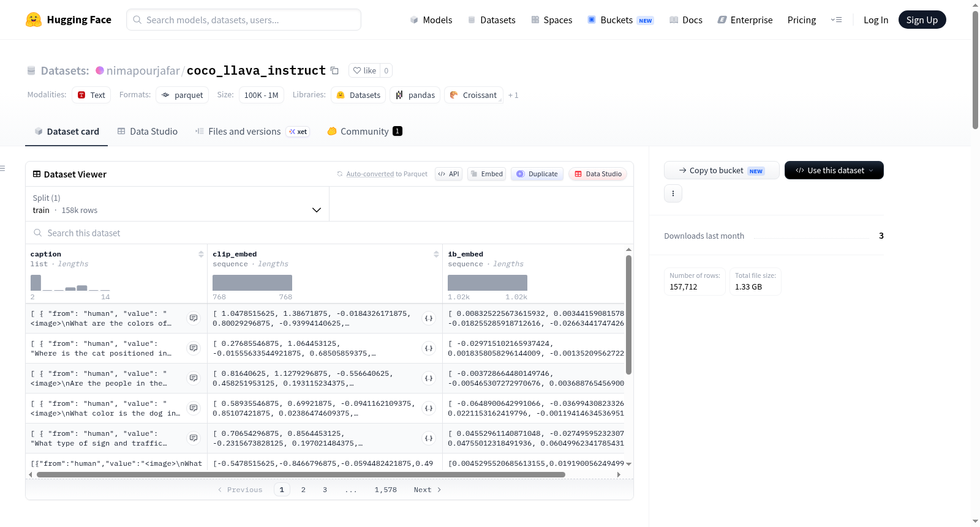This screenshot has height=527, width=980.
Task: Duplicate the dataset viewer
Action: (537, 174)
